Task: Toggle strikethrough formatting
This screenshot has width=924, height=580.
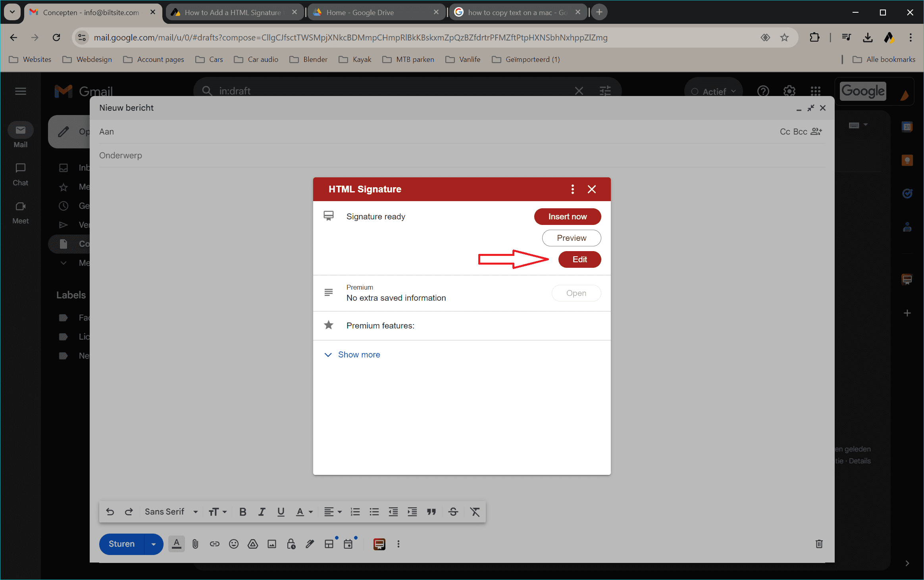Action: click(453, 512)
